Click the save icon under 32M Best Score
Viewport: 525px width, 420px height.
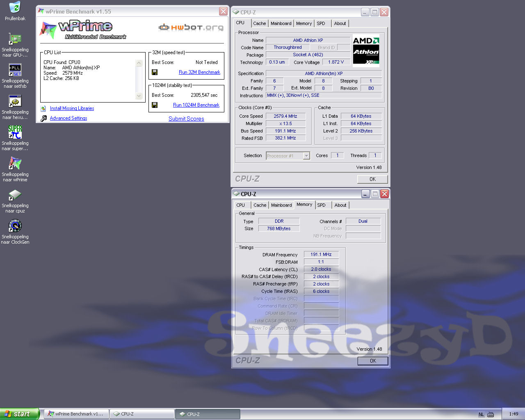point(155,72)
